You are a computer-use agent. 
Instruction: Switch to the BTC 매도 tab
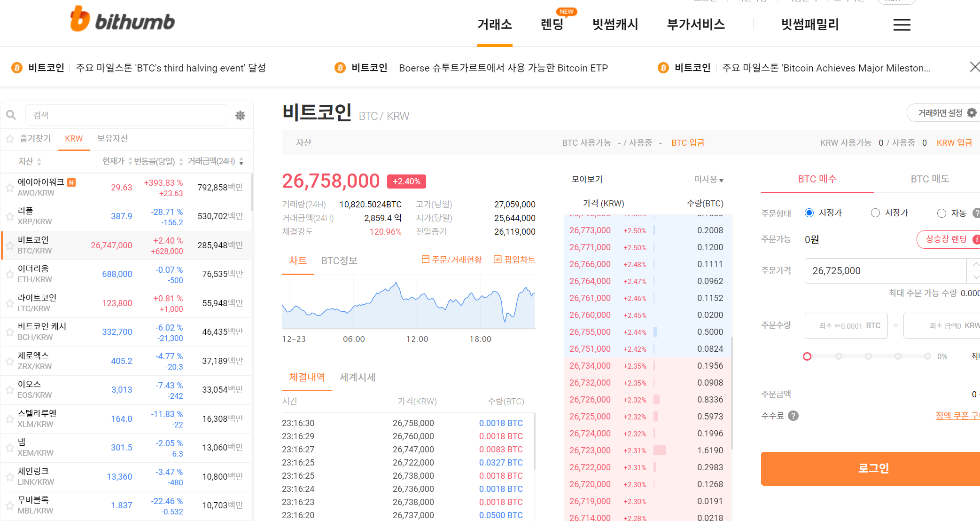coord(930,179)
